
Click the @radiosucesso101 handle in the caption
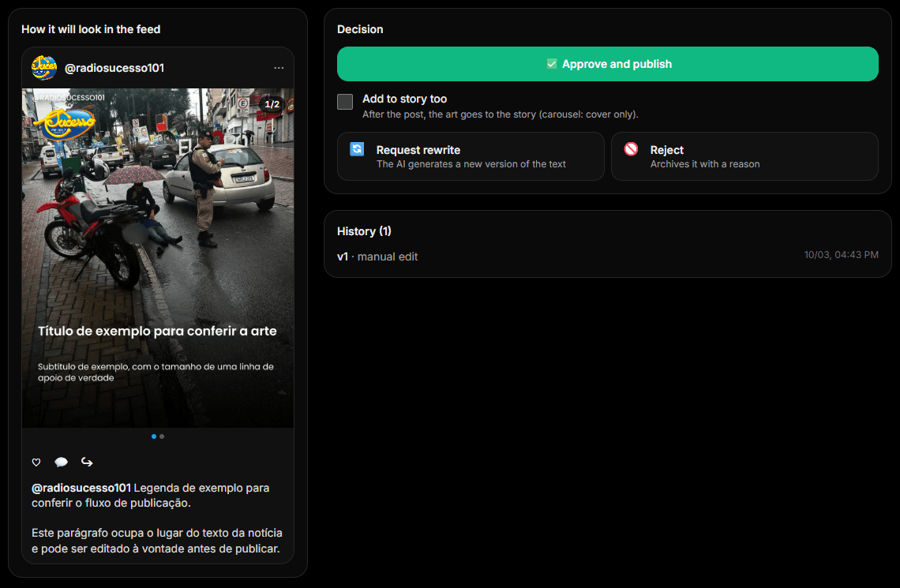[x=81, y=488]
